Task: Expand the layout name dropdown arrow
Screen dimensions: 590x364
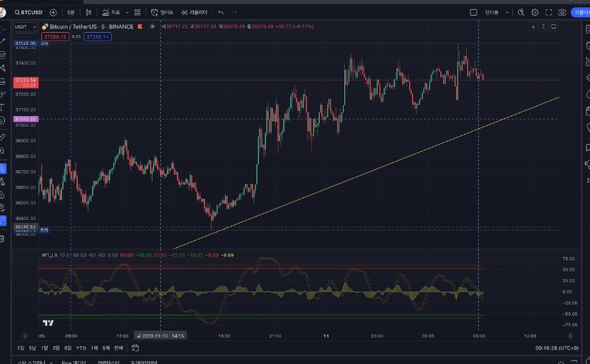Action: pos(507,12)
